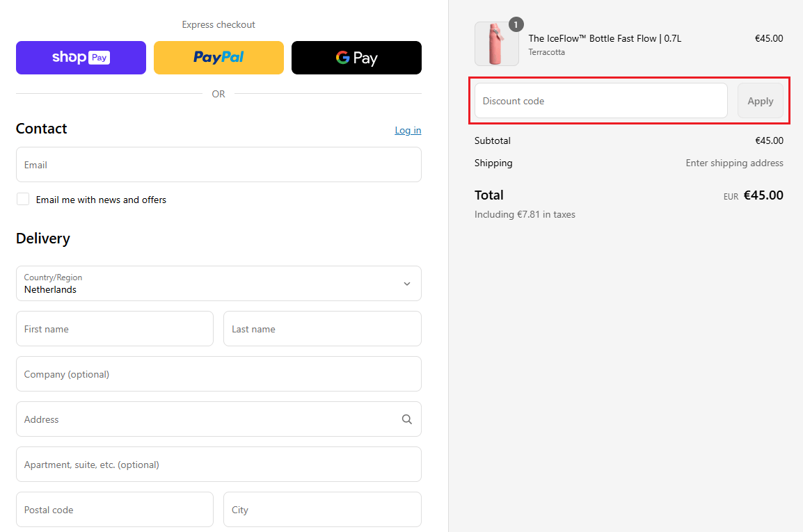Viewport: 803px width, 532px height.
Task: Focus the Apartment, suite, etc. field
Action: (x=218, y=465)
